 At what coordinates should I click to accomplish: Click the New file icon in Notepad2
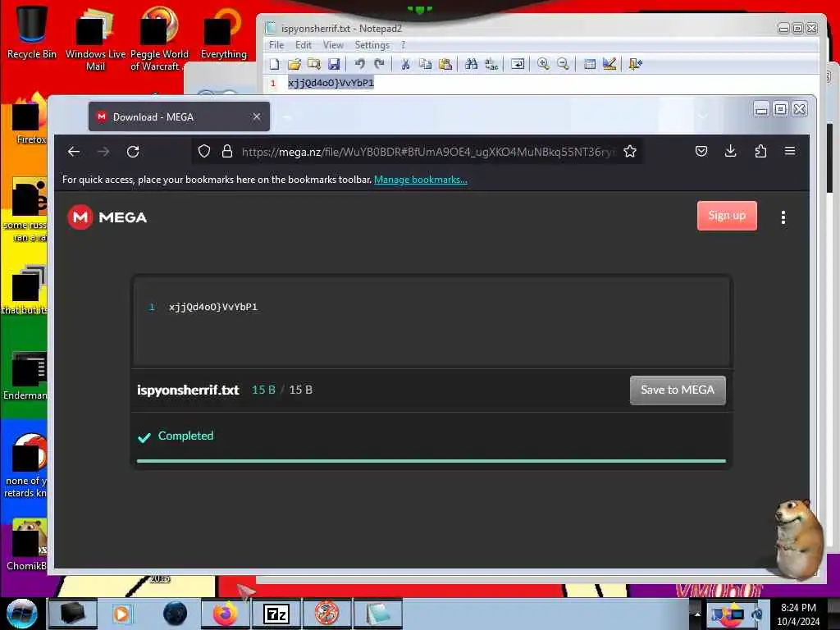point(274,64)
